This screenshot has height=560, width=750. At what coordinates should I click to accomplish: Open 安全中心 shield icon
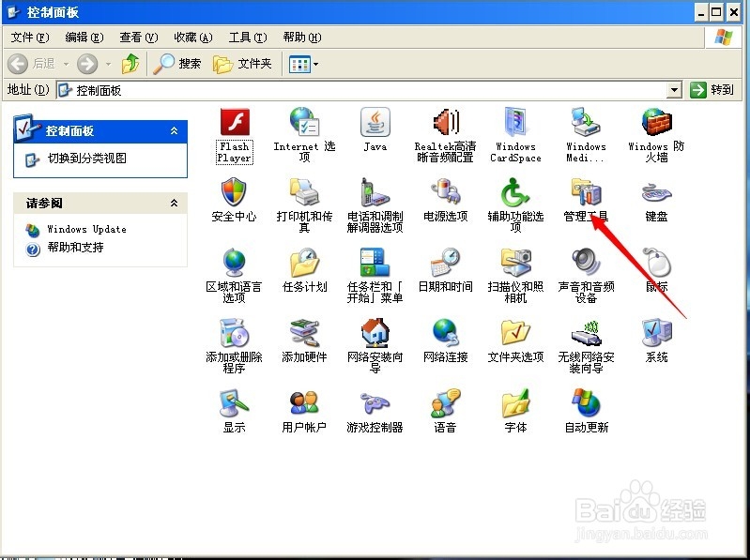tap(235, 192)
